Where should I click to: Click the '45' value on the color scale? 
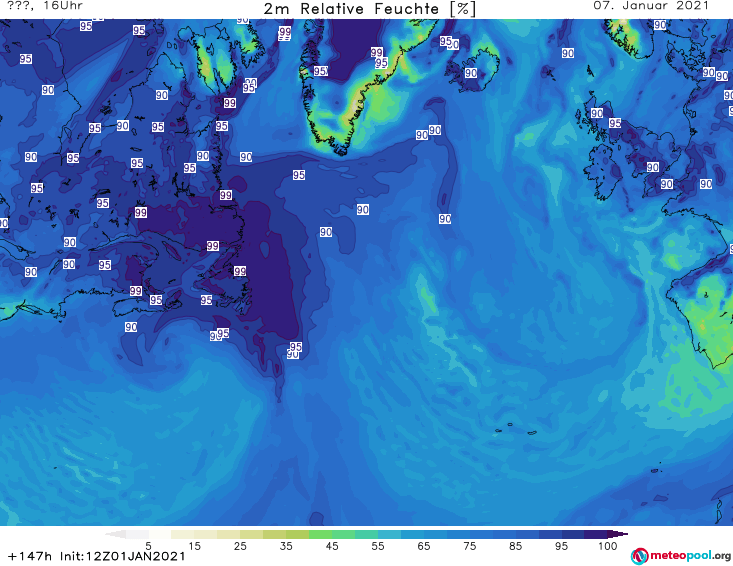click(332, 546)
